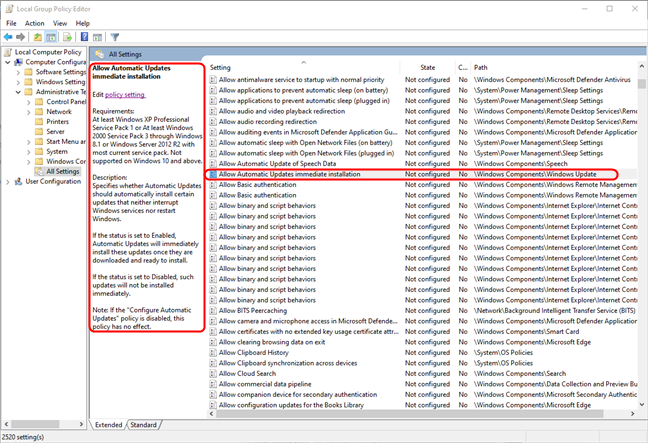The height and width of the screenshot is (443, 648).
Task: Click the Back arrow toolbar icon
Action: click(8, 37)
